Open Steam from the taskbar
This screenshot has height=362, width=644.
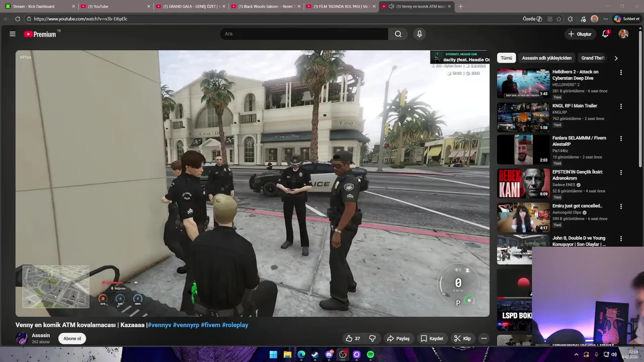point(315,354)
